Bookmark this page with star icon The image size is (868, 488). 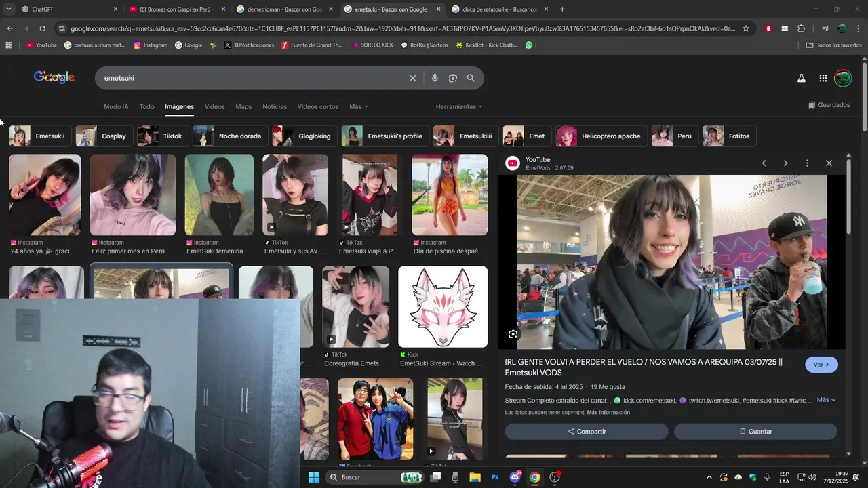click(746, 28)
